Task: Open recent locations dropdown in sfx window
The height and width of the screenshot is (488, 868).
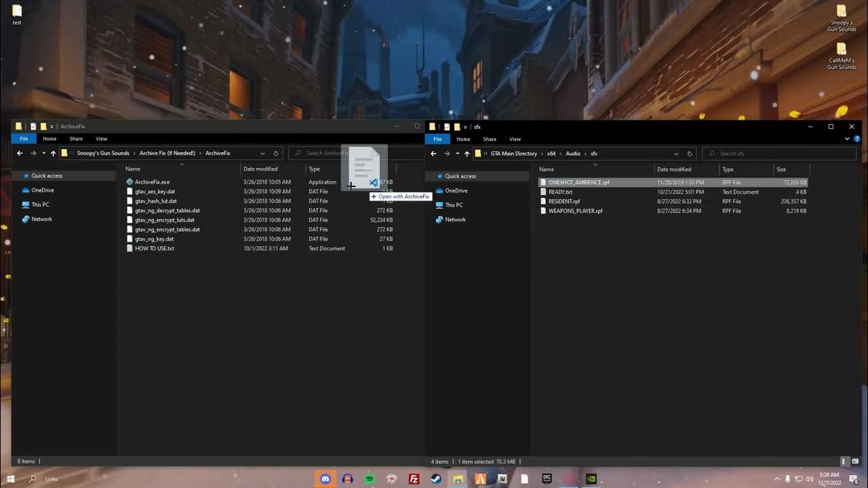Action: [x=457, y=154]
